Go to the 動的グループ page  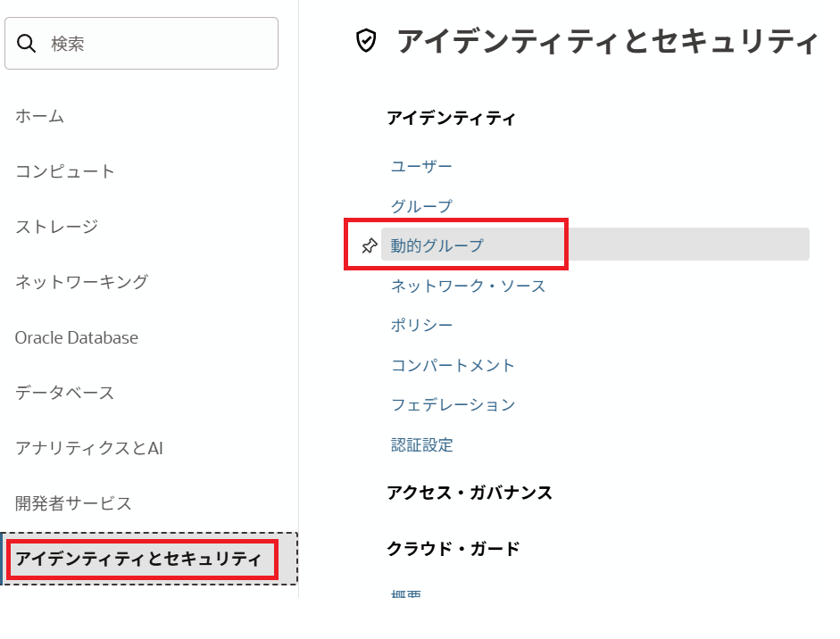tap(437, 245)
